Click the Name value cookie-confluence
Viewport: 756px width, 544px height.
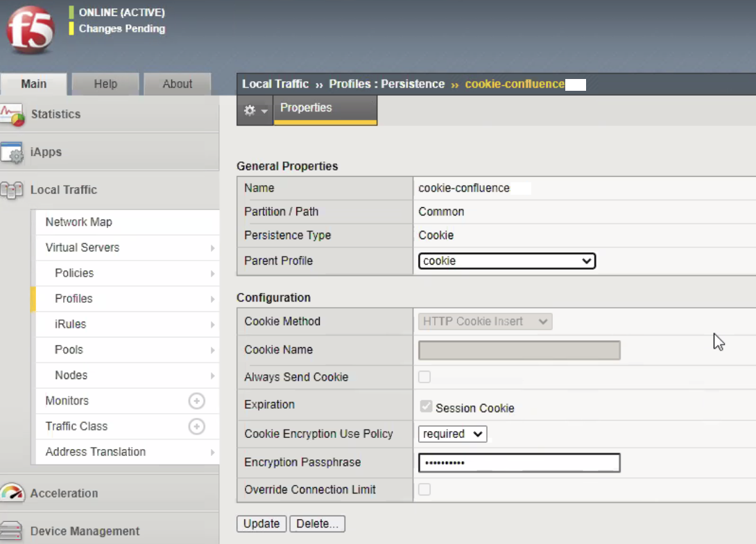pos(464,188)
